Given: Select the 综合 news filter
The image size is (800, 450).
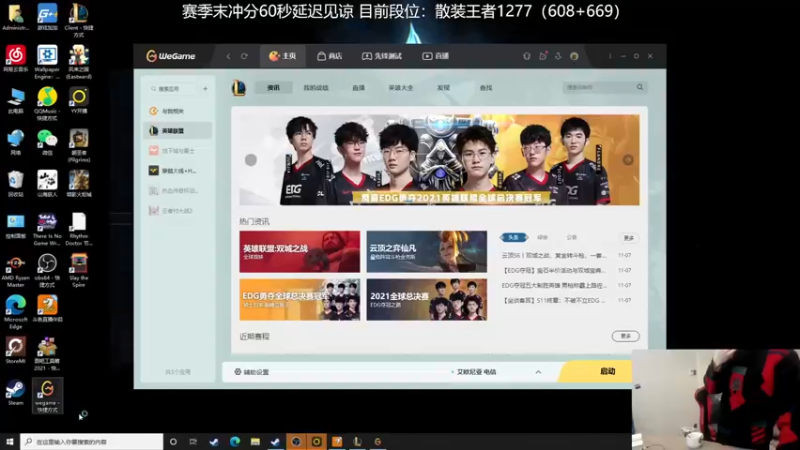Looking at the screenshot, I should coord(542,237).
